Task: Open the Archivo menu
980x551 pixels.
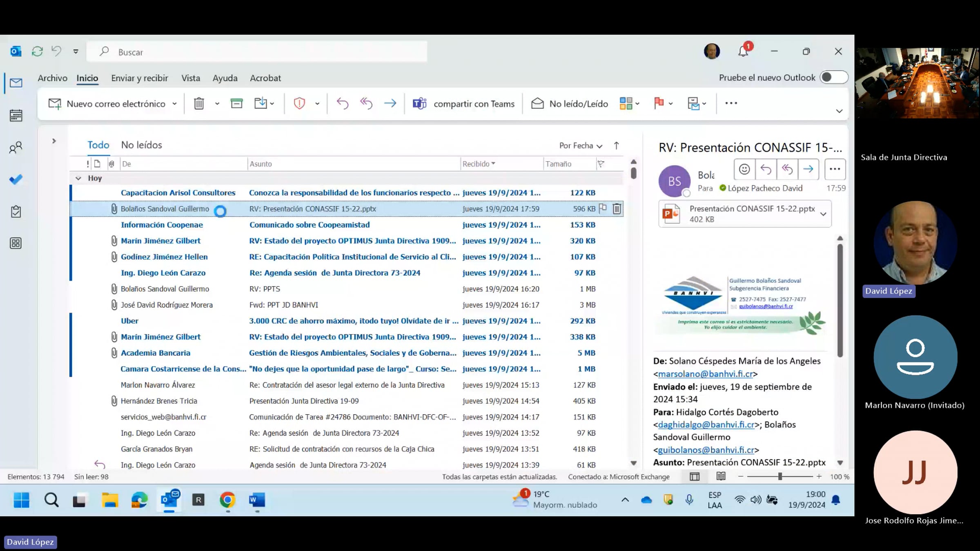Action: click(x=53, y=78)
